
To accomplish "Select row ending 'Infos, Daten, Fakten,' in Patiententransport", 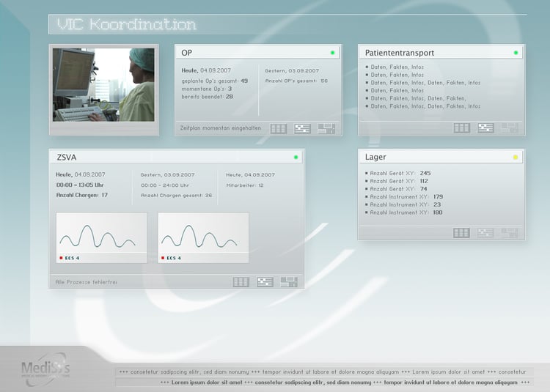I will pos(416,98).
